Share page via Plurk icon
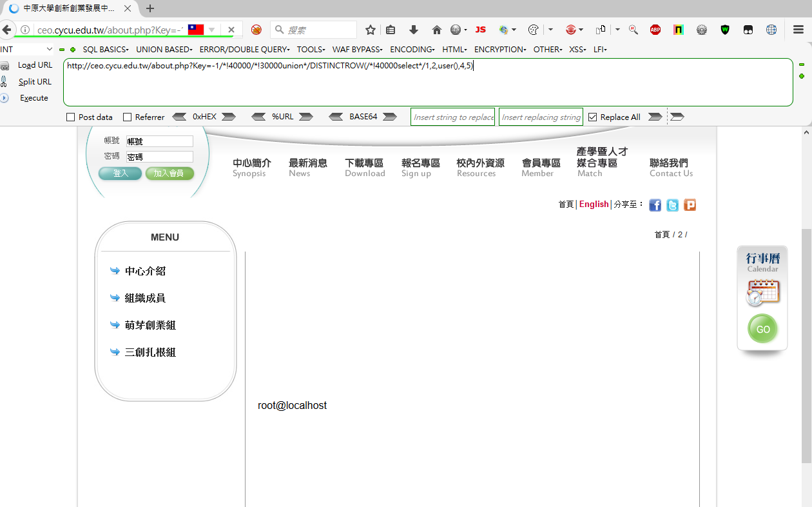This screenshot has width=812, height=507. (690, 205)
